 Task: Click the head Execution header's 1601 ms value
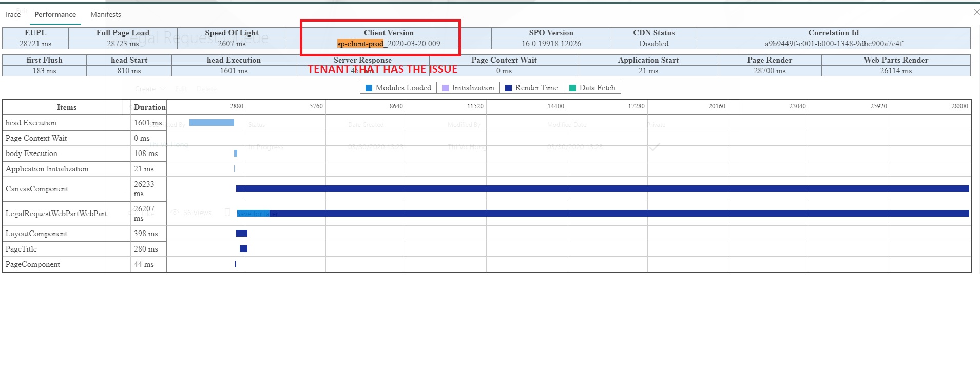(234, 71)
